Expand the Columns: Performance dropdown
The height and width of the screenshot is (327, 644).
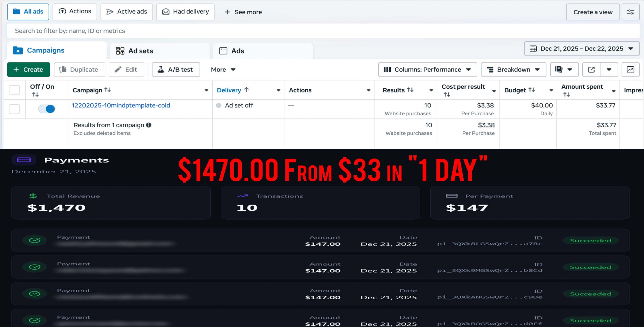pos(427,70)
